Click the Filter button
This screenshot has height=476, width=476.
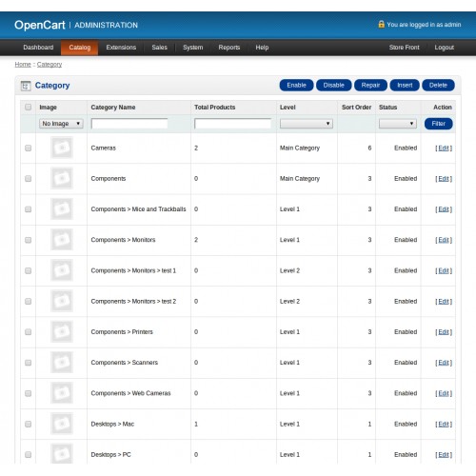(439, 124)
